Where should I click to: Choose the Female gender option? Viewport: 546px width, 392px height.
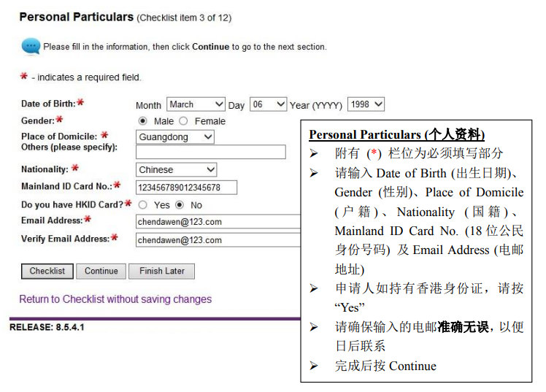point(183,121)
